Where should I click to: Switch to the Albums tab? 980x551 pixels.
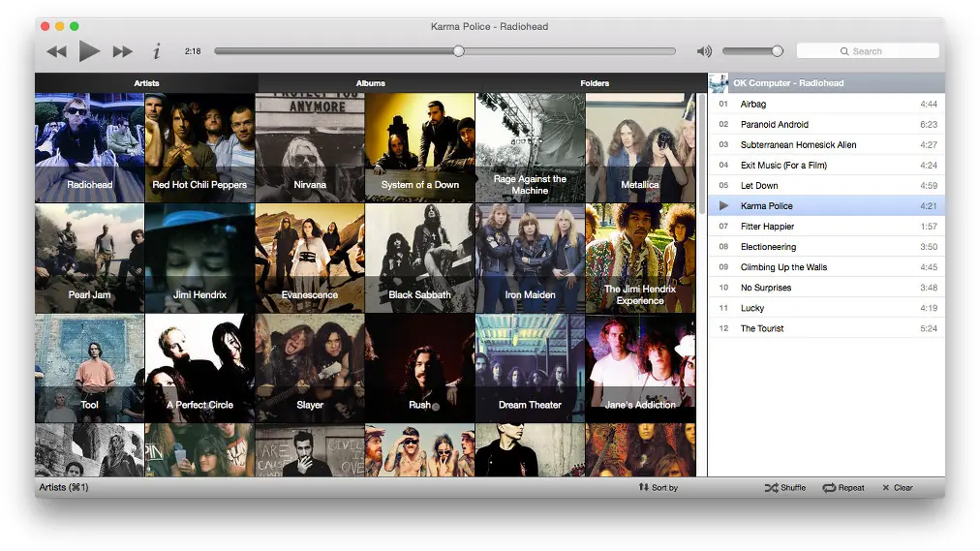371,83
